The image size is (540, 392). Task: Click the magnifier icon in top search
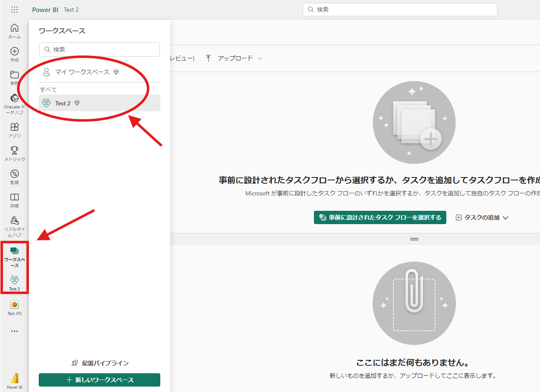311,10
